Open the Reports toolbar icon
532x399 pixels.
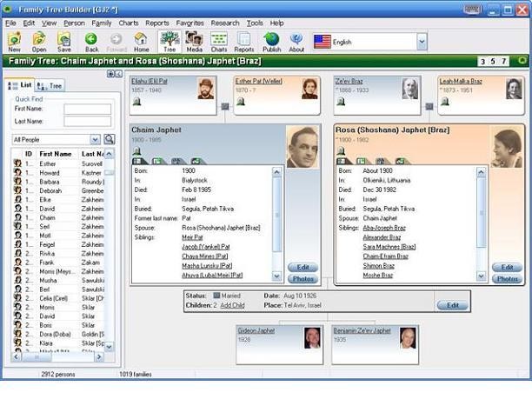(244, 42)
